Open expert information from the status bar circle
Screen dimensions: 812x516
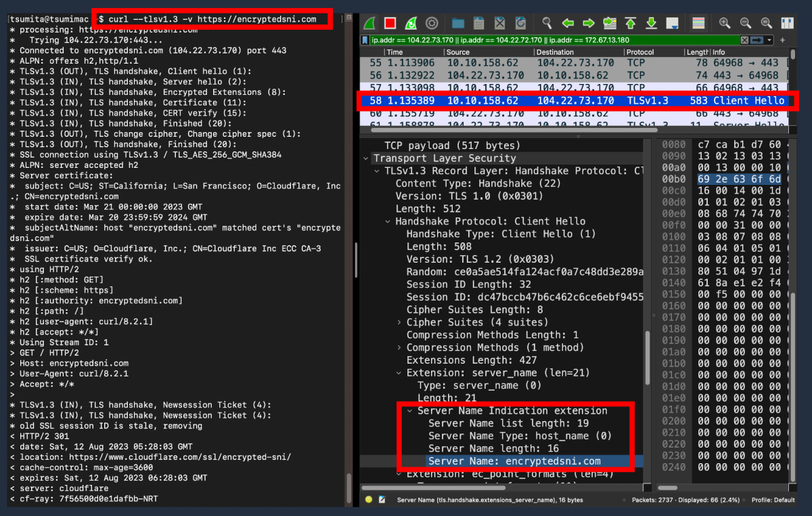[x=369, y=500]
